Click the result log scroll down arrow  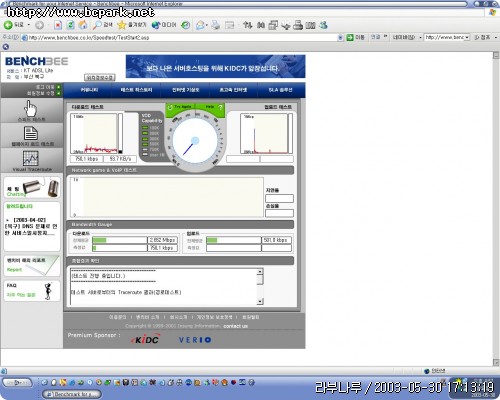(260, 301)
